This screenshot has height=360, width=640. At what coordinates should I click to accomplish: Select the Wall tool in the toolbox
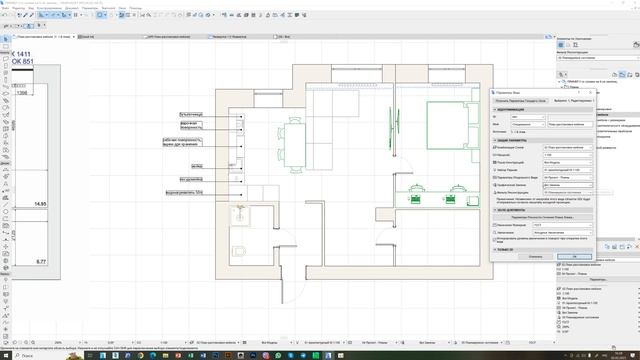coord(6,58)
